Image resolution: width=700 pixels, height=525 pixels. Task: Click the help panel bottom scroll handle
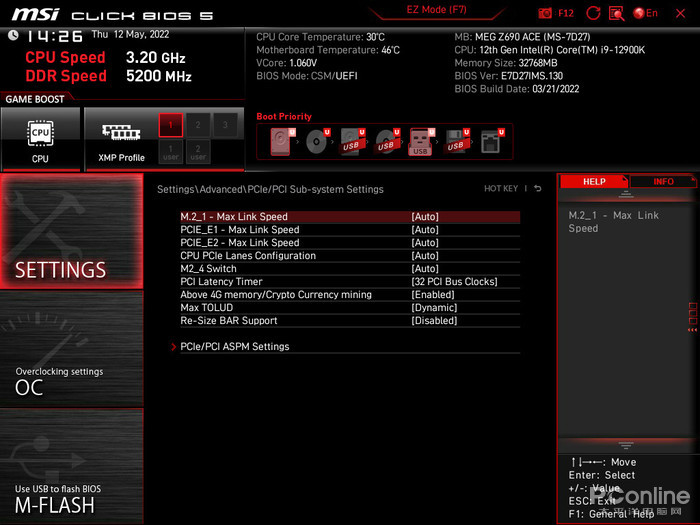(x=626, y=445)
